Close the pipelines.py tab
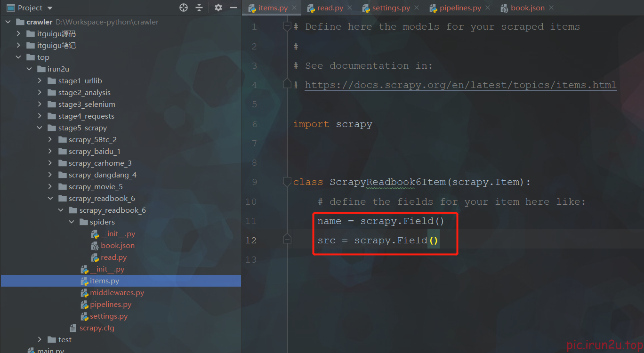The image size is (644, 353). click(x=487, y=8)
